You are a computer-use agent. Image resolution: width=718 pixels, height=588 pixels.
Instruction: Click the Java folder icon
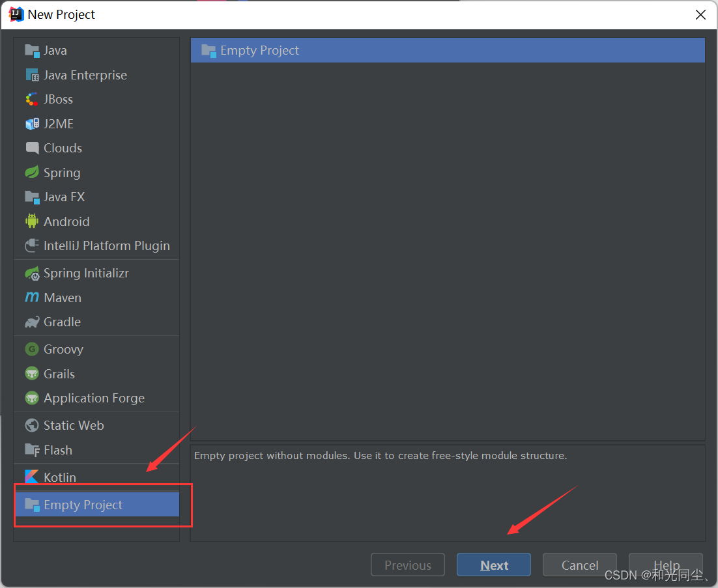(32, 51)
